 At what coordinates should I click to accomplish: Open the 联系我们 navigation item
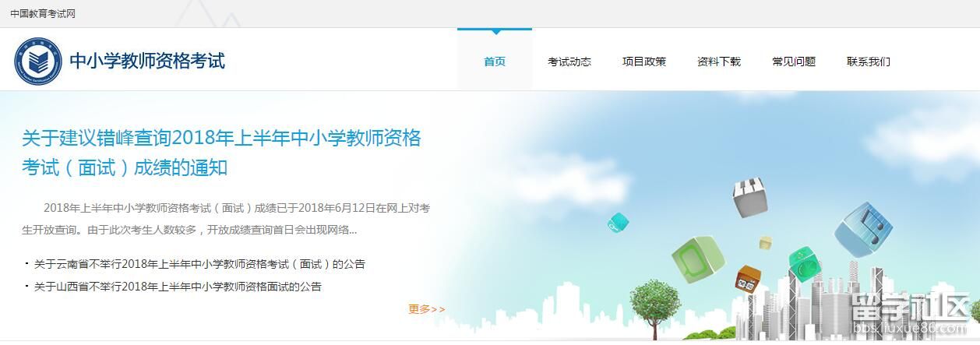[869, 62]
